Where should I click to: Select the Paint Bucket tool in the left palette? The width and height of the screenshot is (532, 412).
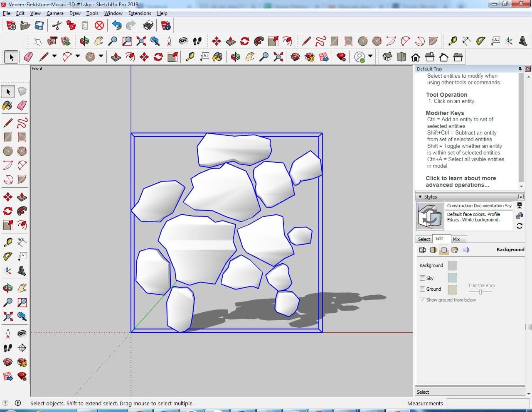7,105
